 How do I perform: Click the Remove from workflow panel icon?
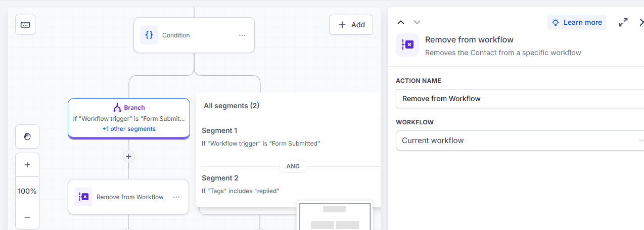407,45
